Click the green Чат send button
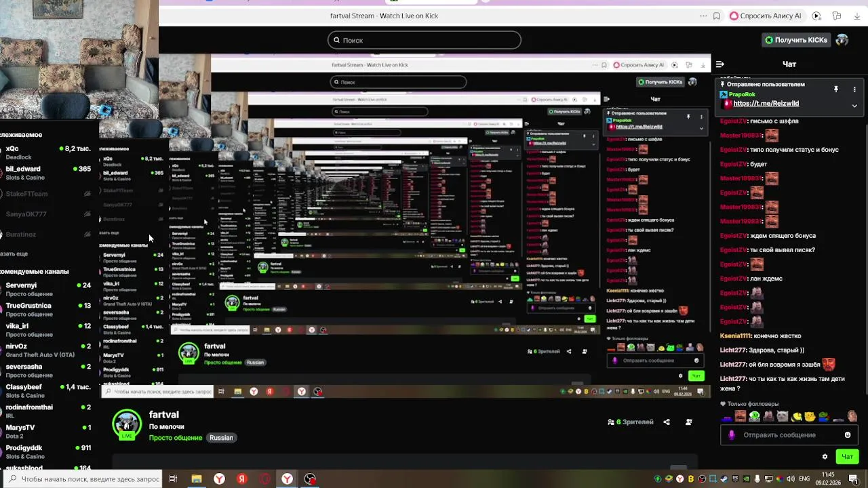This screenshot has width=868, height=488. tap(847, 457)
